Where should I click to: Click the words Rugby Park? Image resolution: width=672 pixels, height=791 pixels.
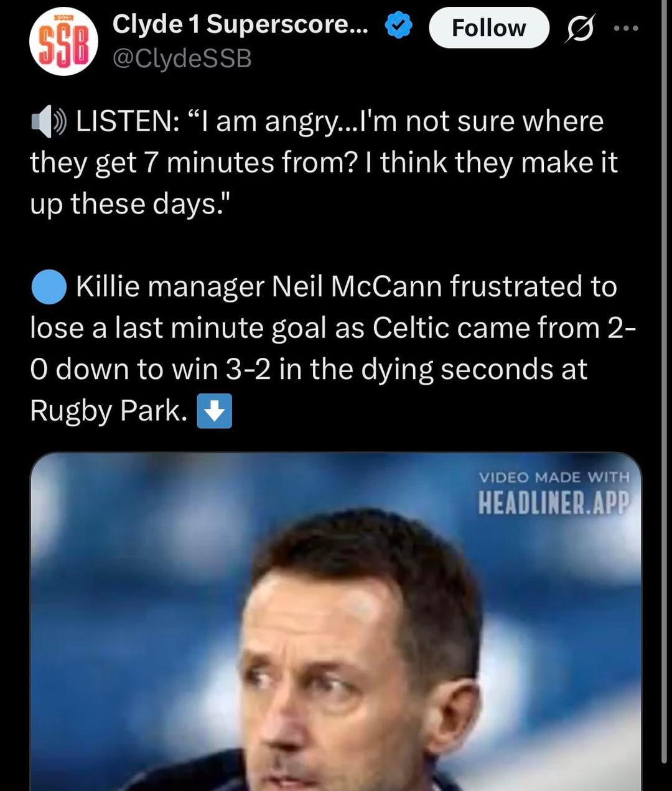click(x=109, y=411)
